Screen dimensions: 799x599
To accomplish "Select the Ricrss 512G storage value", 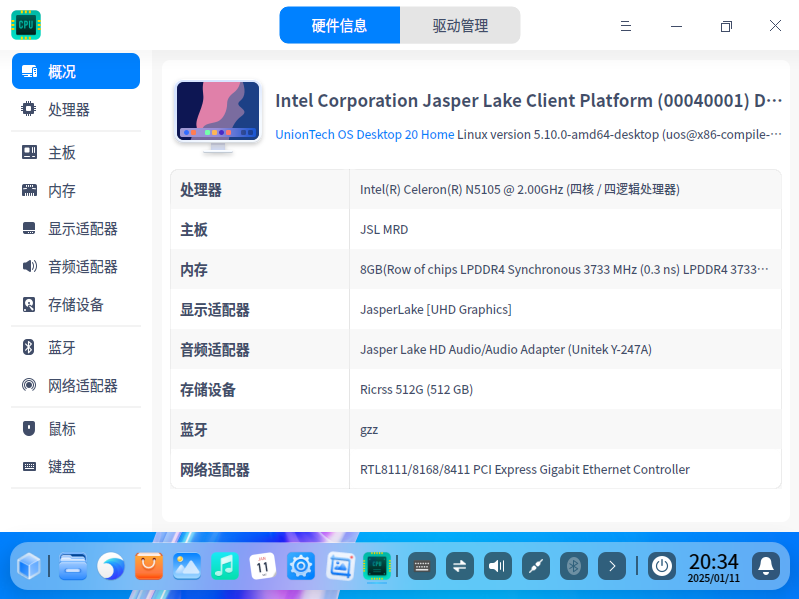I will (x=416, y=390).
